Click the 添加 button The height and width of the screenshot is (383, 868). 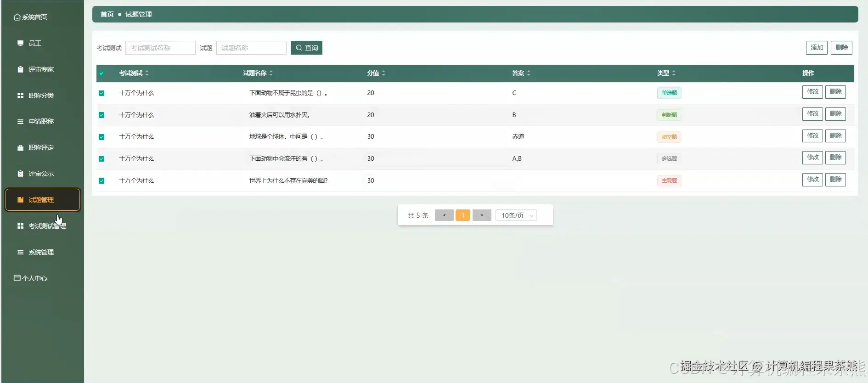[817, 48]
